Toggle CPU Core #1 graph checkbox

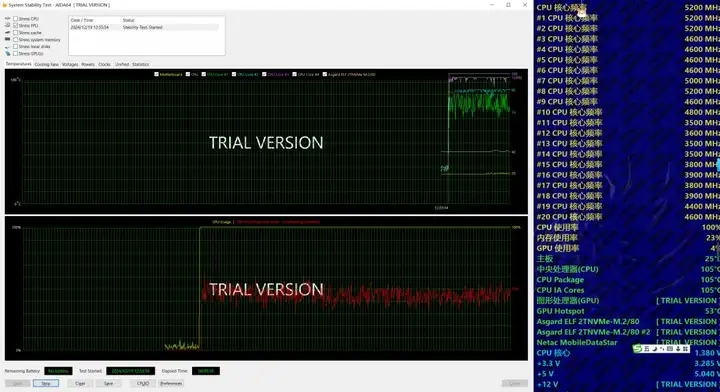click(203, 74)
